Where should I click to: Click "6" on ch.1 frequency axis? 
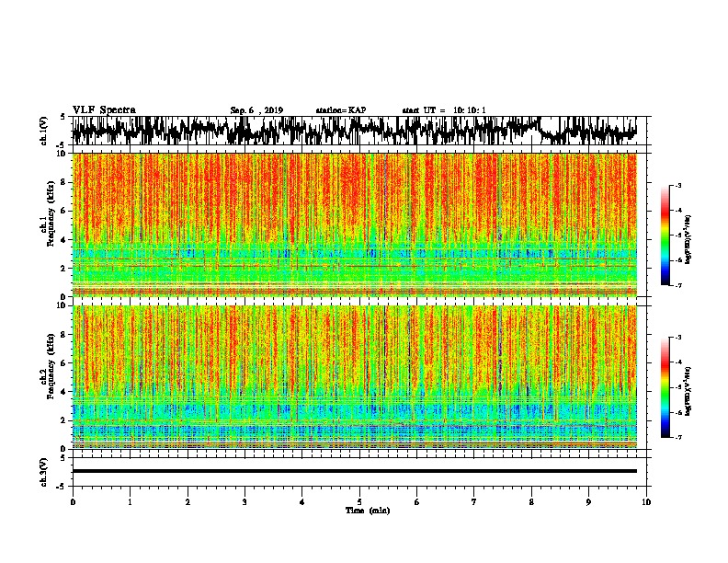point(63,212)
